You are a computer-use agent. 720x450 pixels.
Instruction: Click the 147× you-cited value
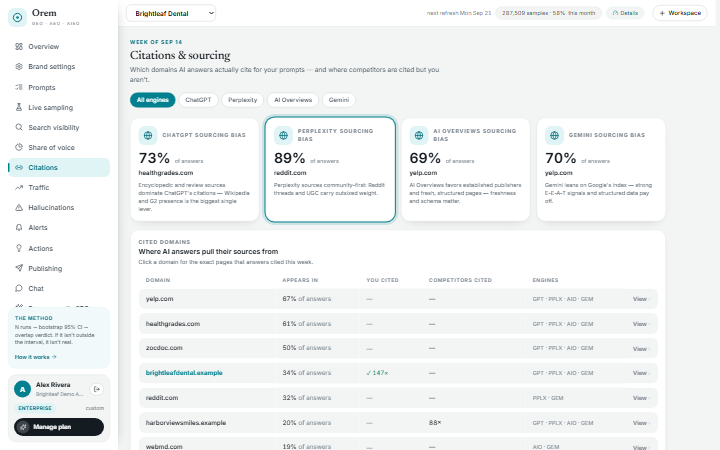[377, 373]
